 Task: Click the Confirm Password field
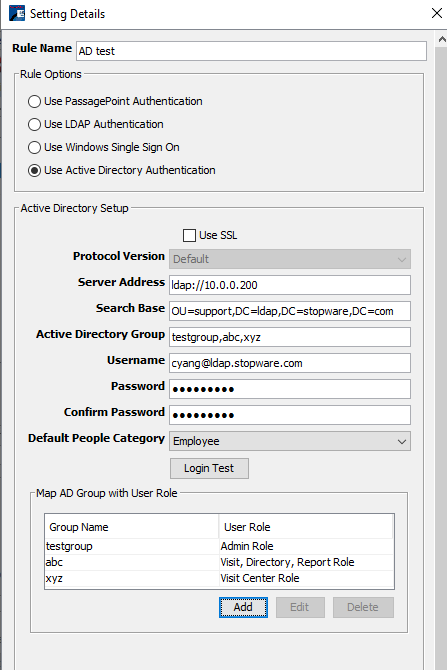(x=290, y=415)
